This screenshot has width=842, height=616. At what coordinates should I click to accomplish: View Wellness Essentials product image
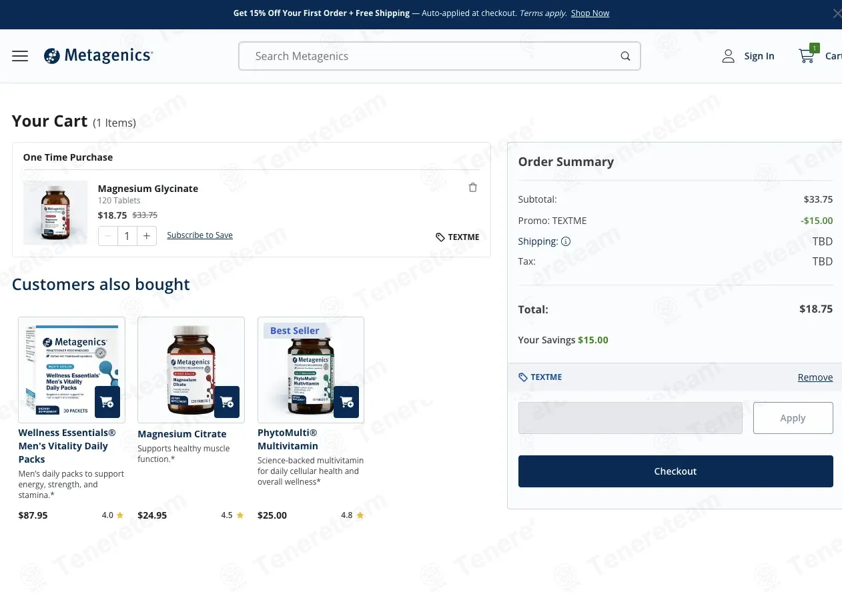point(71,369)
